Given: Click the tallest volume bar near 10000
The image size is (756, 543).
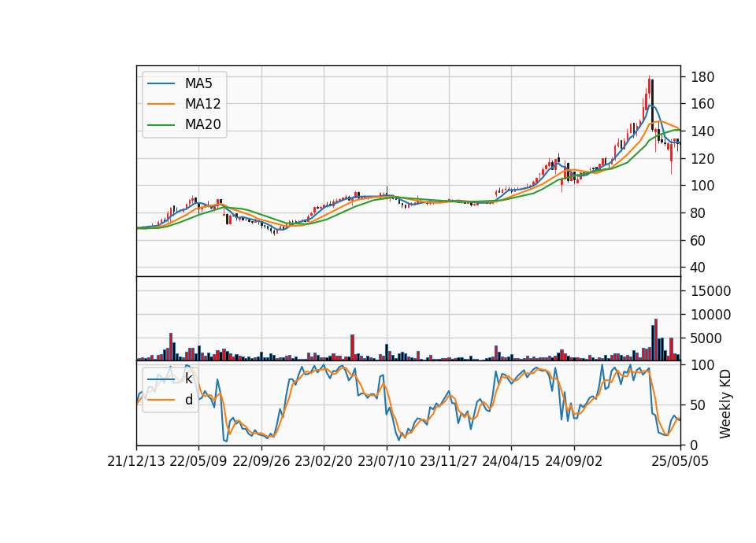Looking at the screenshot, I should pyautogui.click(x=656, y=340).
